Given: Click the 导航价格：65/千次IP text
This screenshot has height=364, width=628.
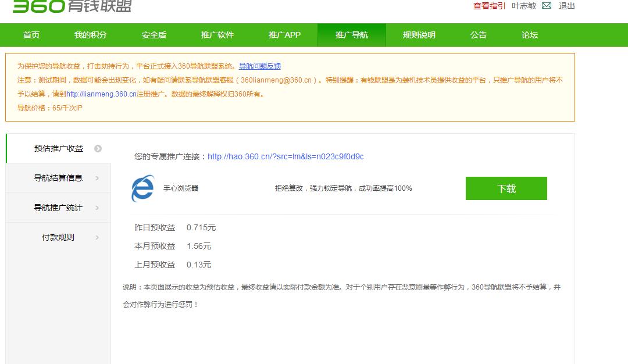Looking at the screenshot, I should point(49,108).
